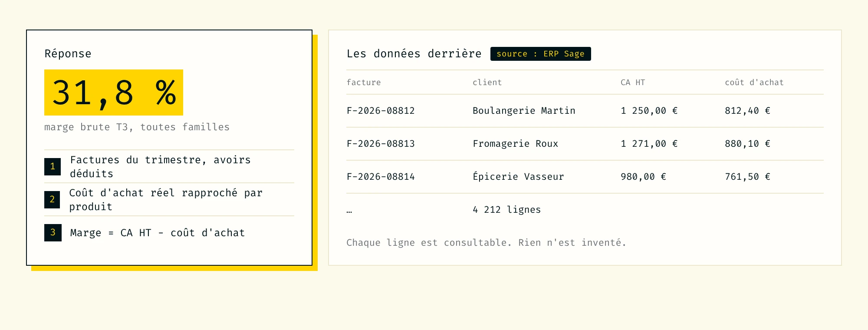The width and height of the screenshot is (868, 330).
Task: Click the ellipsis in the last table row
Action: (349, 211)
